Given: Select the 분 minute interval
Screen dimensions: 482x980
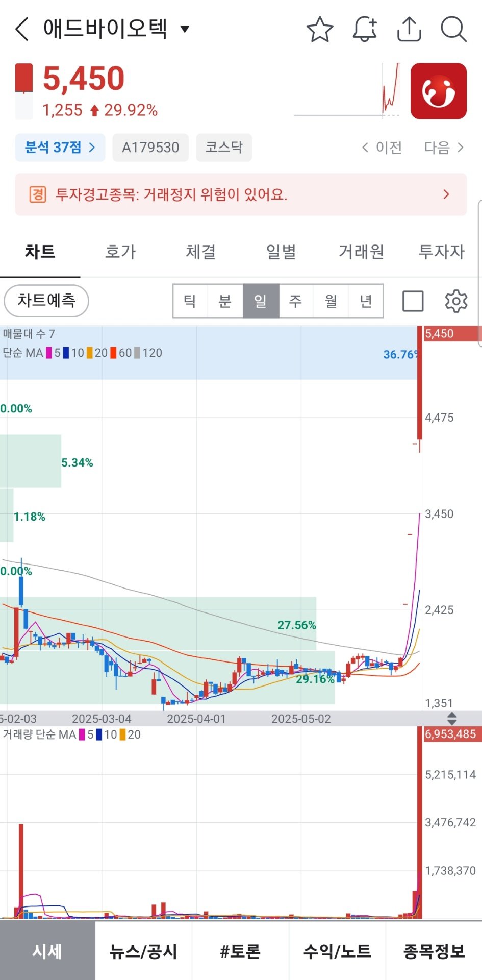Looking at the screenshot, I should pyautogui.click(x=225, y=301).
